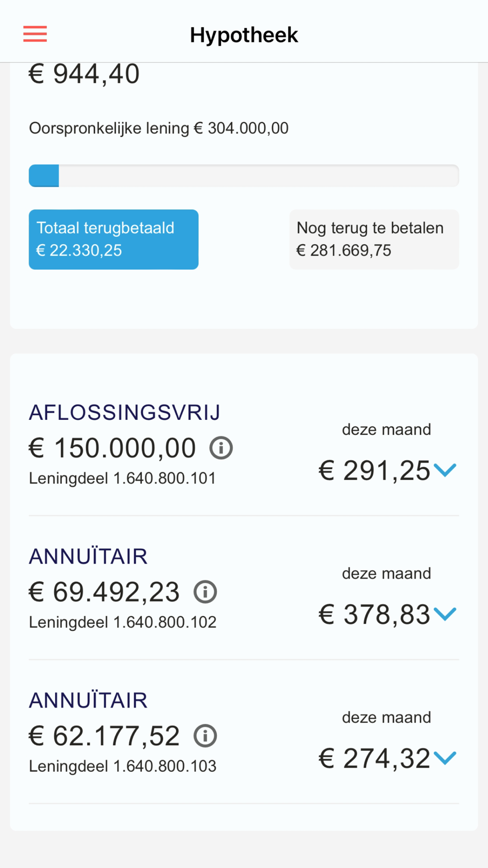Tap info icon beside € 62.177,52
Screen dimensions: 488x868
(205, 736)
